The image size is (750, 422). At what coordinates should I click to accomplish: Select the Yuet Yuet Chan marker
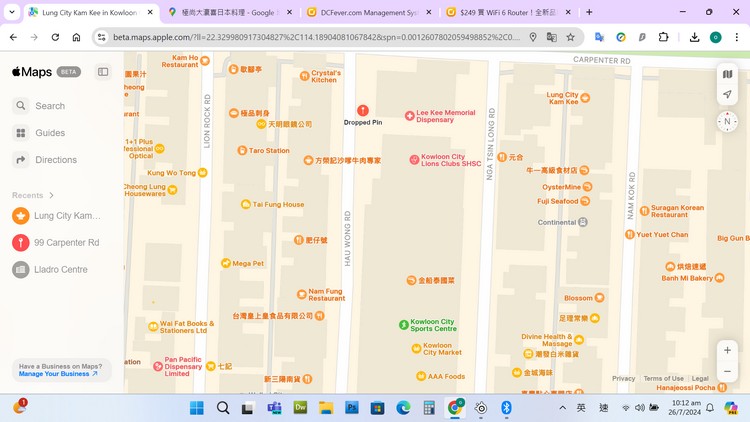[x=630, y=234]
